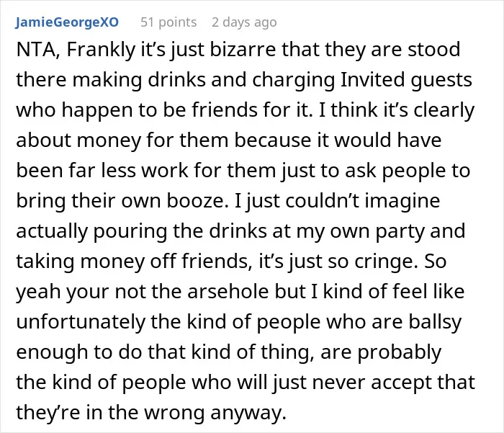
Task: Click the word "unfortunately"
Action: click(81, 322)
